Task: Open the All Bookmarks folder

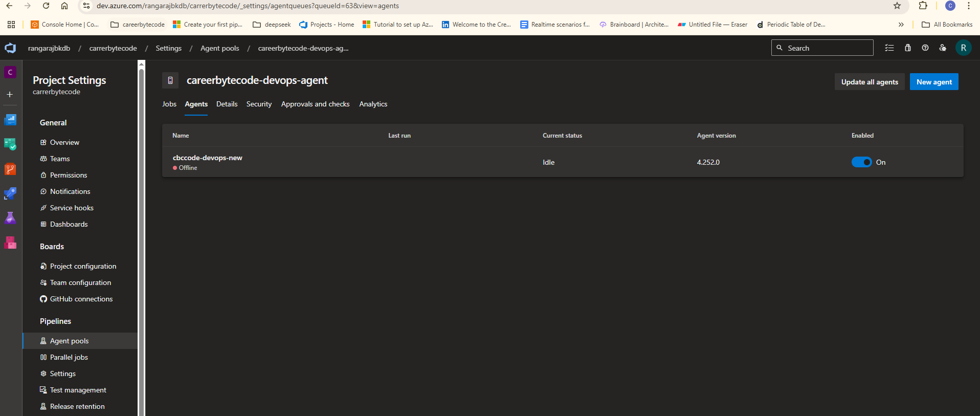Action: pyautogui.click(x=947, y=25)
